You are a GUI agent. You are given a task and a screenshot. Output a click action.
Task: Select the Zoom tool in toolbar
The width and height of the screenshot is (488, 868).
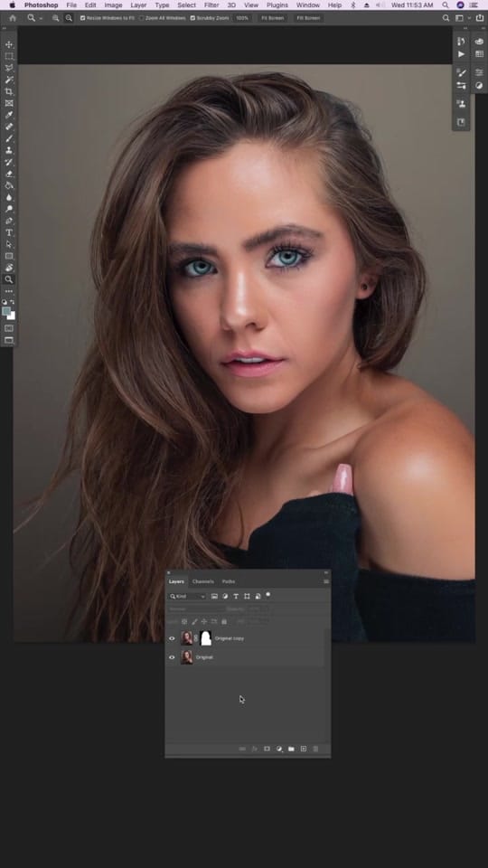click(x=9, y=279)
